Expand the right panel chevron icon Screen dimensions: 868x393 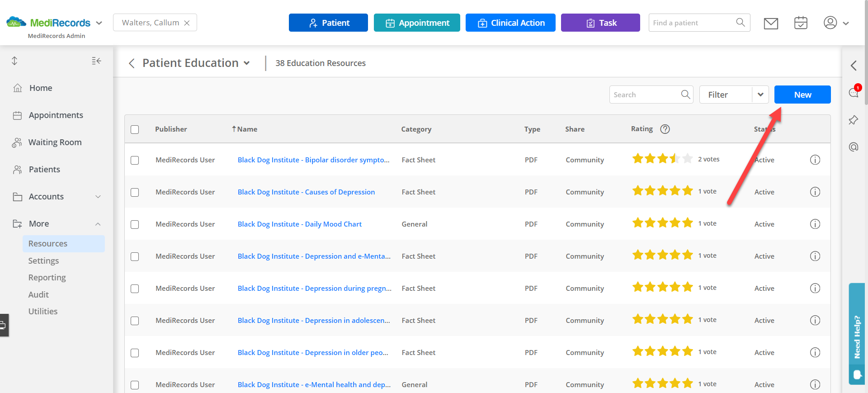854,66
